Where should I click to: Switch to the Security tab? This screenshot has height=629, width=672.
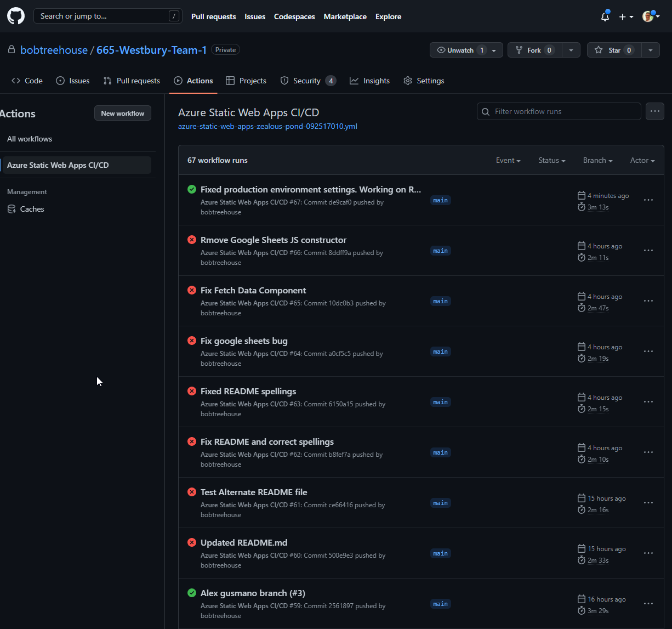point(308,81)
